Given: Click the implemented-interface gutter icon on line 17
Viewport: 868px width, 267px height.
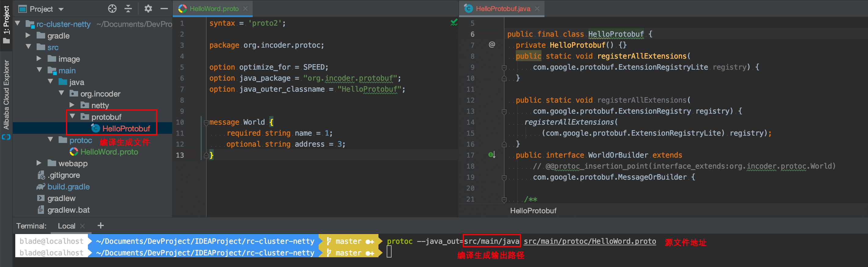Looking at the screenshot, I should 492,155.
